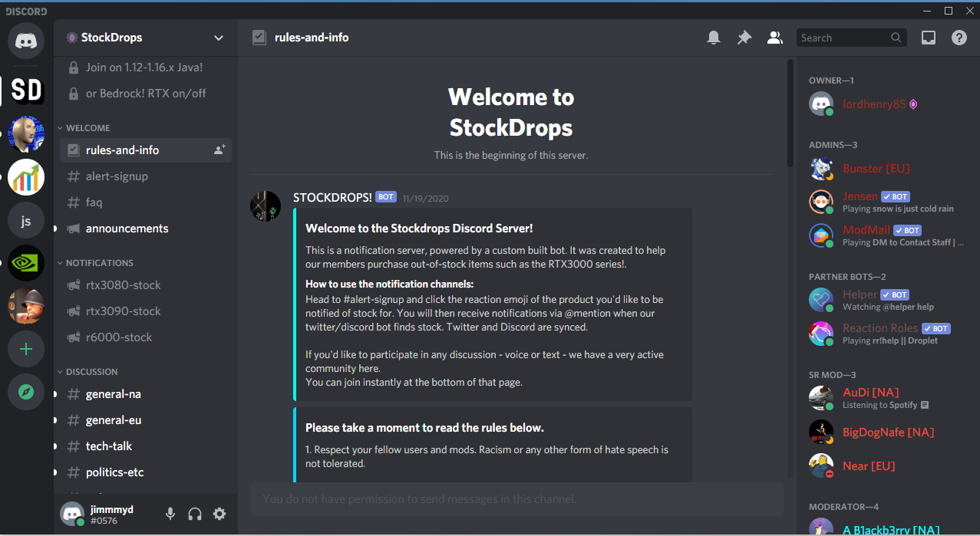Create invite icon beside rules-and-info channel
This screenshot has height=536, width=980.
click(219, 150)
